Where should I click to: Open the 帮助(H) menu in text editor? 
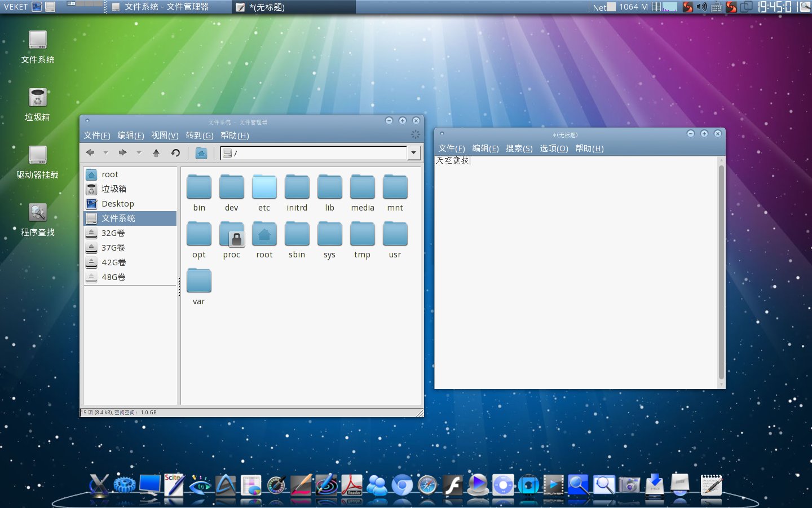589,148
